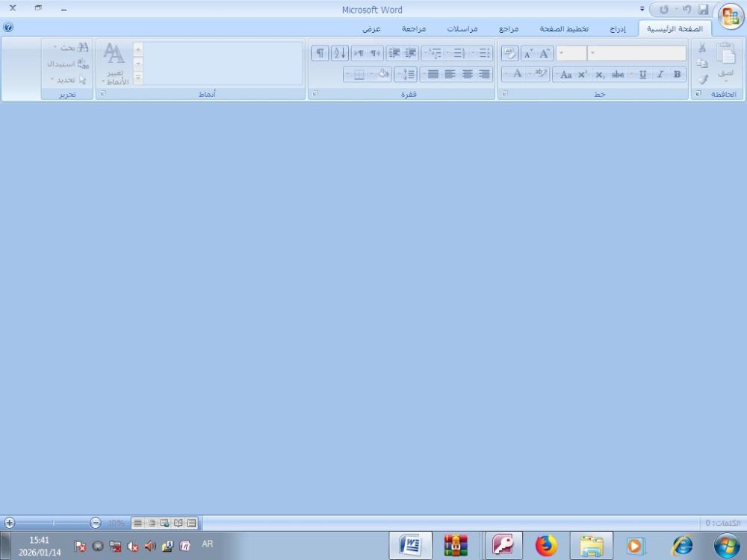This screenshot has width=747, height=560.
Task: Open the font size dropdown
Action: tap(571, 53)
